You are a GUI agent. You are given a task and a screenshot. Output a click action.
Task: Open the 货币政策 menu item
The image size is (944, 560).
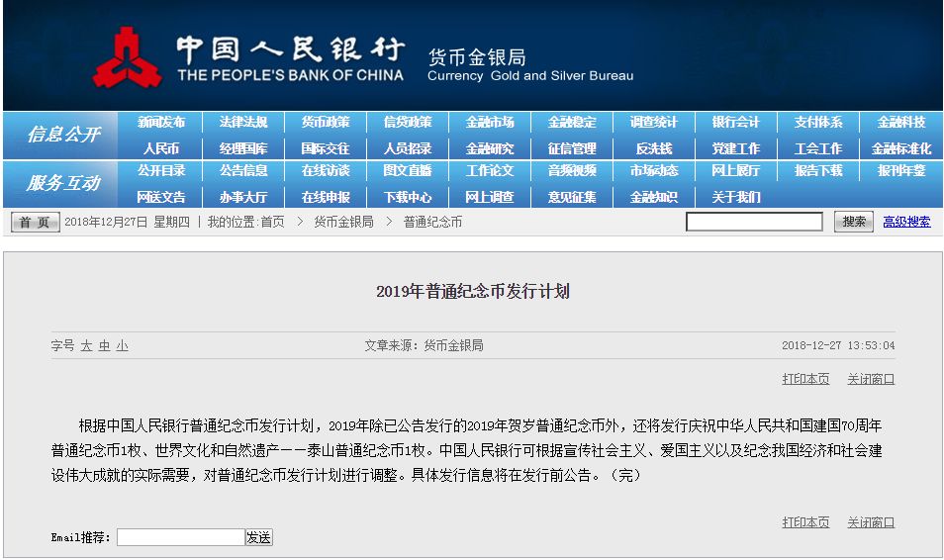click(326, 123)
